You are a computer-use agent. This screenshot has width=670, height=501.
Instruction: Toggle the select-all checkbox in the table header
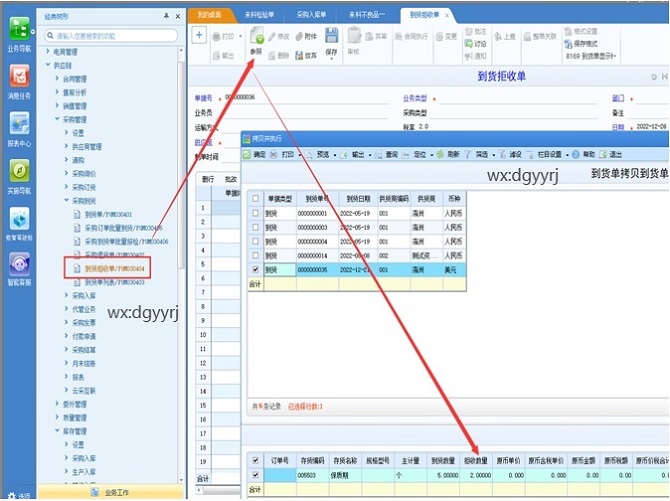pyautogui.click(x=256, y=199)
